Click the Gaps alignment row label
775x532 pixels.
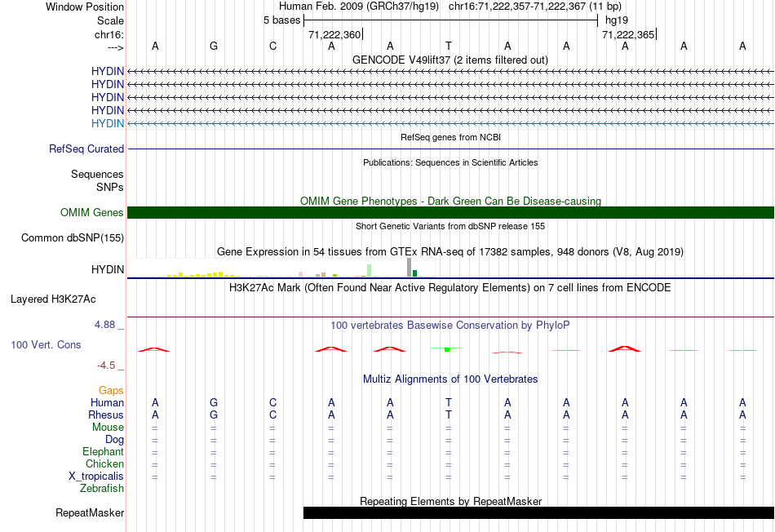pos(111,391)
